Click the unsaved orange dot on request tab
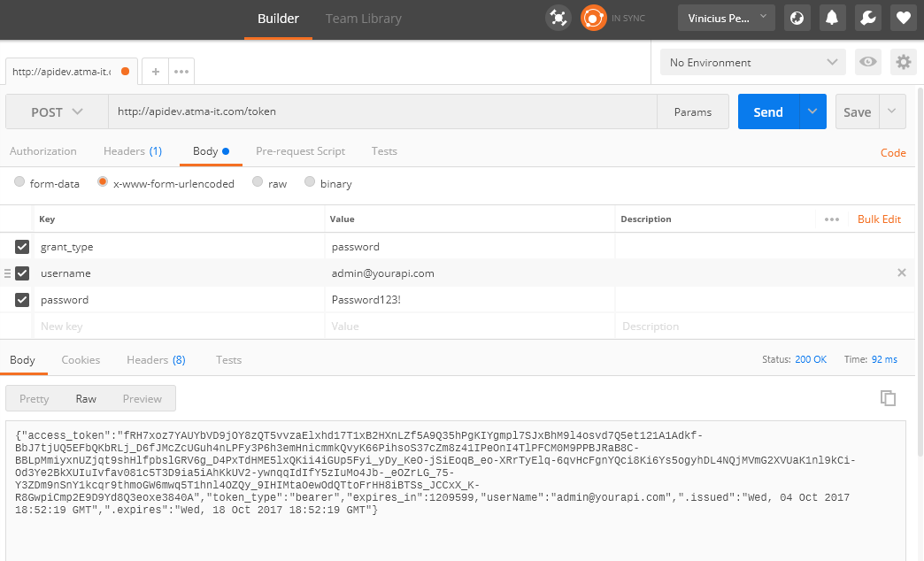924x561 pixels. [125, 72]
